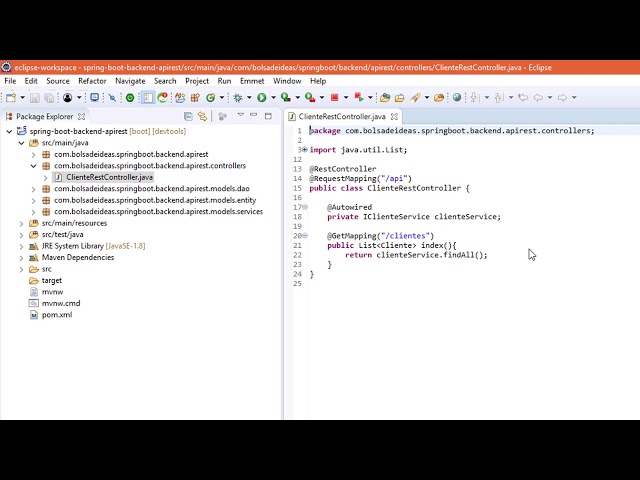This screenshot has height=480, width=640.
Task: Click the web browser globe icon
Action: coord(457,98)
